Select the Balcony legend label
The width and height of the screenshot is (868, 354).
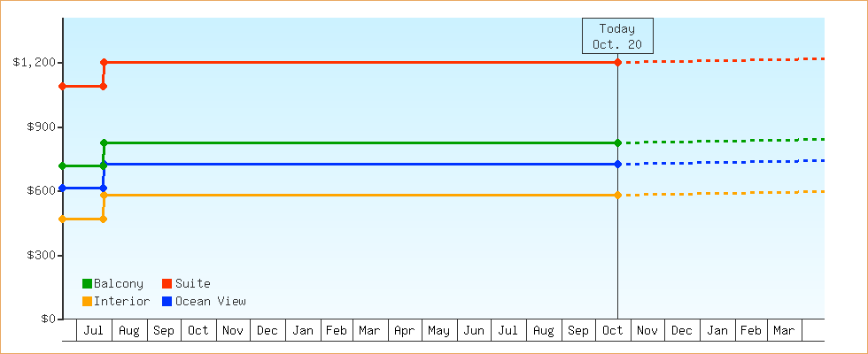119,283
